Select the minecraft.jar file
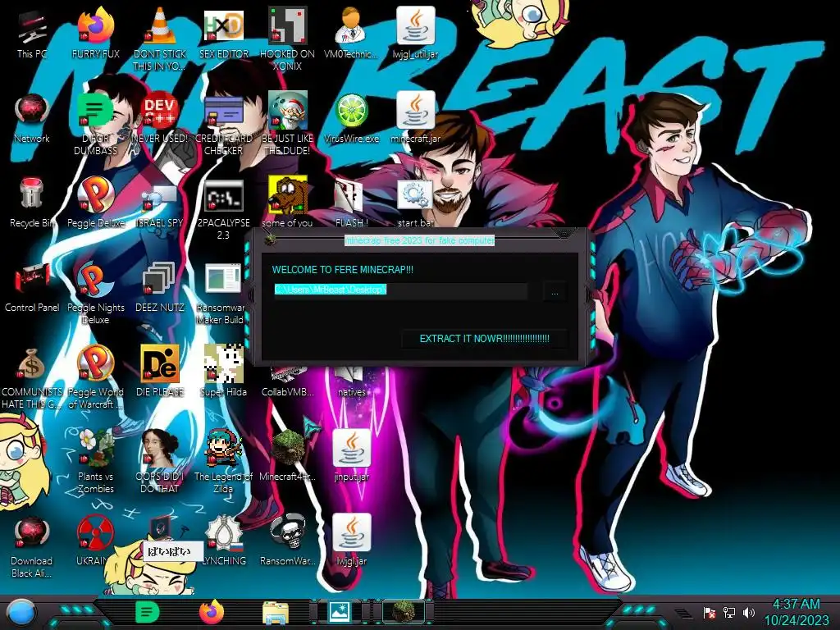 (x=415, y=118)
